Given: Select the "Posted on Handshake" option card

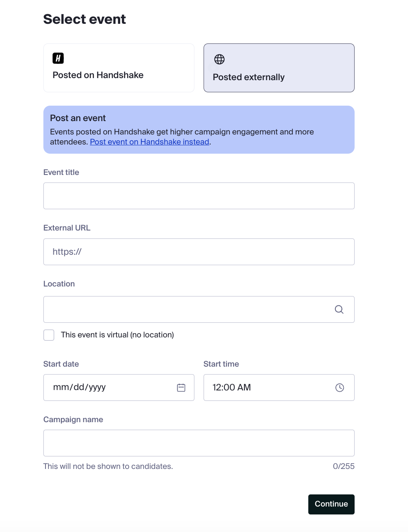Looking at the screenshot, I should coord(119,68).
